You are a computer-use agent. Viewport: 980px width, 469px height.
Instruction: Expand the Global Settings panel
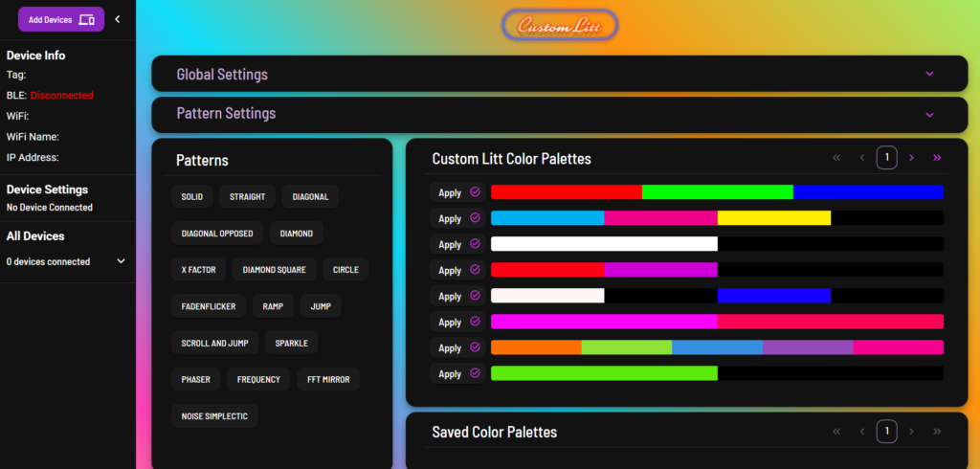[x=928, y=74]
